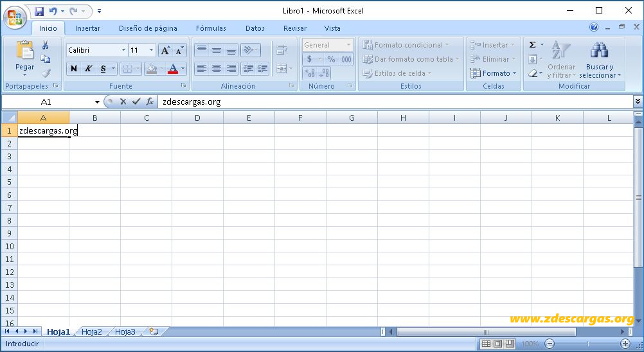Click Insertar in Celdas group

[492, 45]
